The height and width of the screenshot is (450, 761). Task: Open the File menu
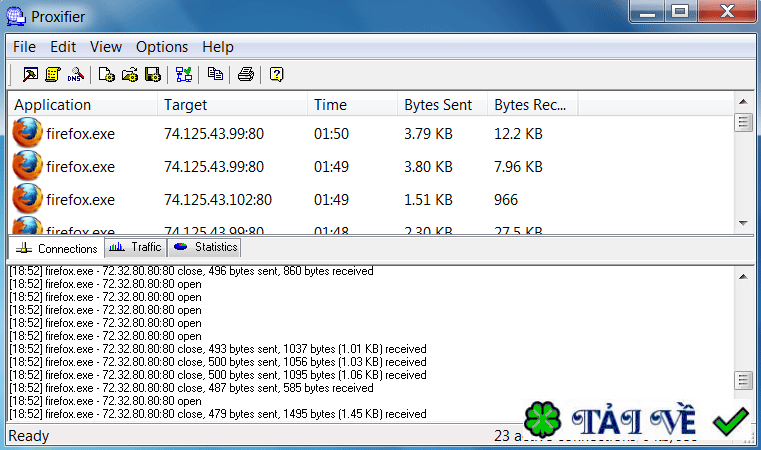(24, 47)
